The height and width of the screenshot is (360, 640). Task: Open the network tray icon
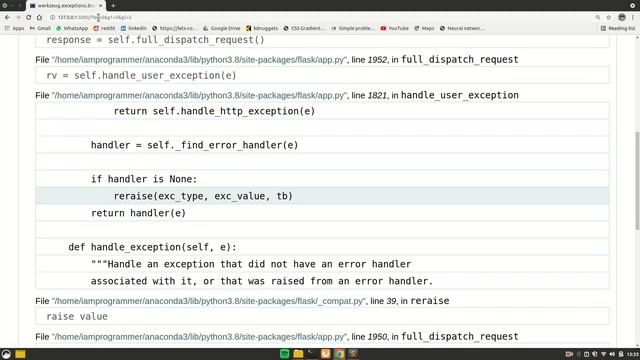click(x=603, y=354)
